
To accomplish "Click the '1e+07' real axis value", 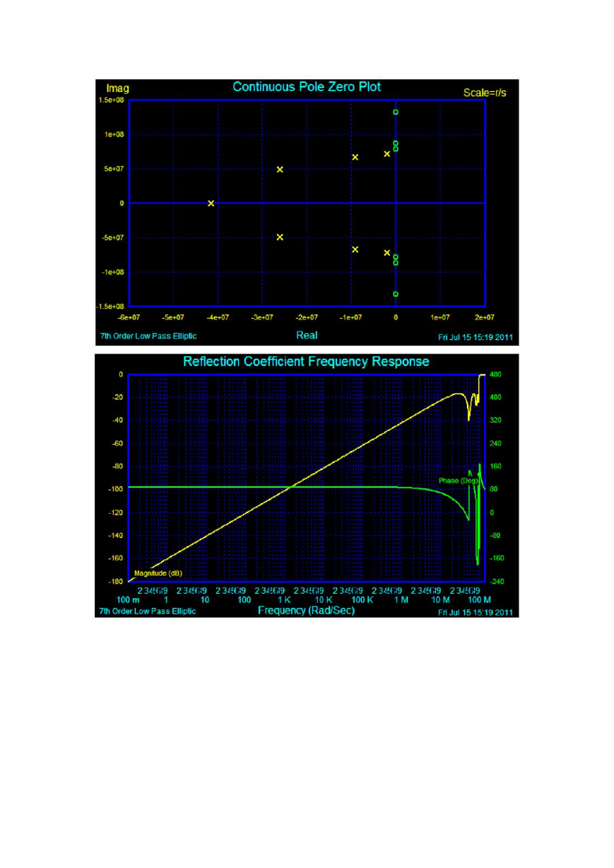I will 440,318.
